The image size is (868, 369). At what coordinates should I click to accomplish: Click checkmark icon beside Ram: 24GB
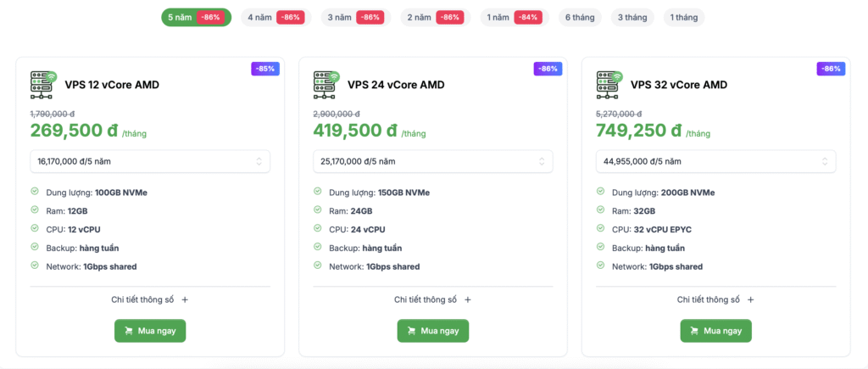click(318, 210)
